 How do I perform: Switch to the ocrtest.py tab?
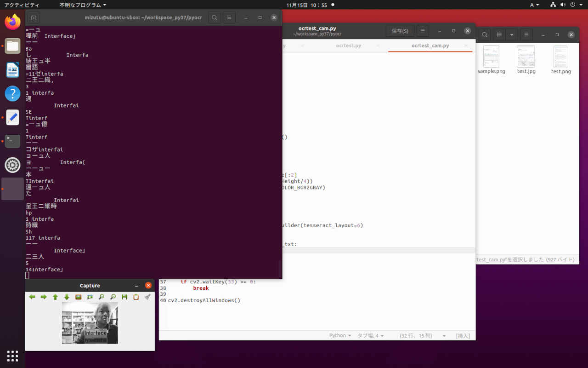(348, 46)
